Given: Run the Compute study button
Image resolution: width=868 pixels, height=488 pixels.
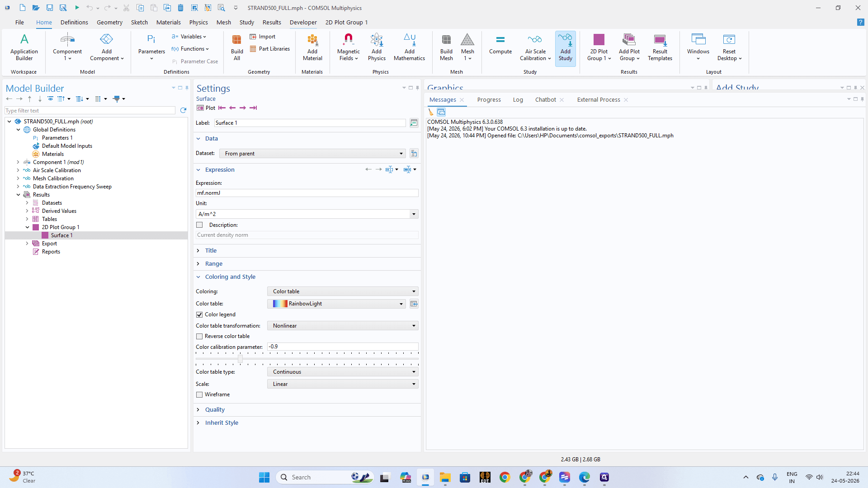Looking at the screenshot, I should 500,44.
